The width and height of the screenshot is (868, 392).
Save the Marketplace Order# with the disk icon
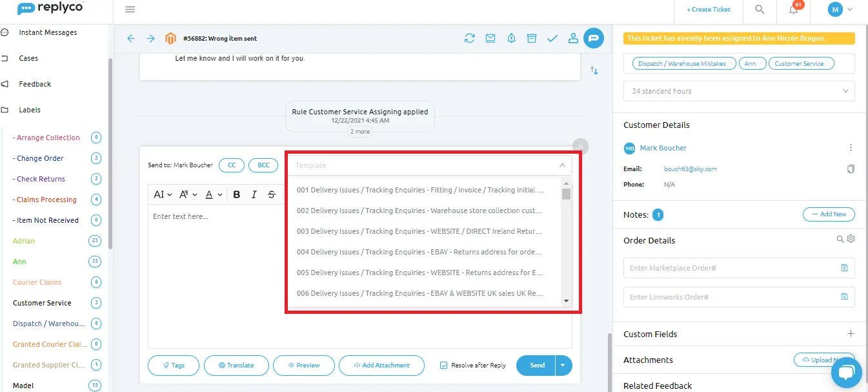[844, 268]
